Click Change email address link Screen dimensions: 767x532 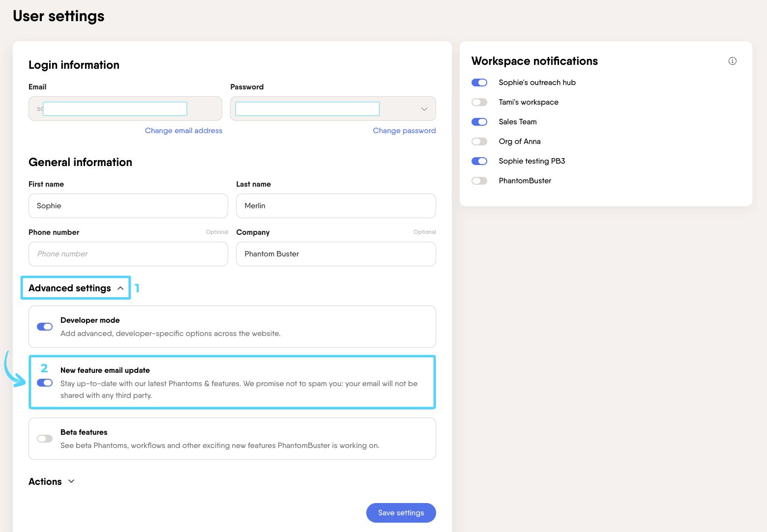click(183, 131)
